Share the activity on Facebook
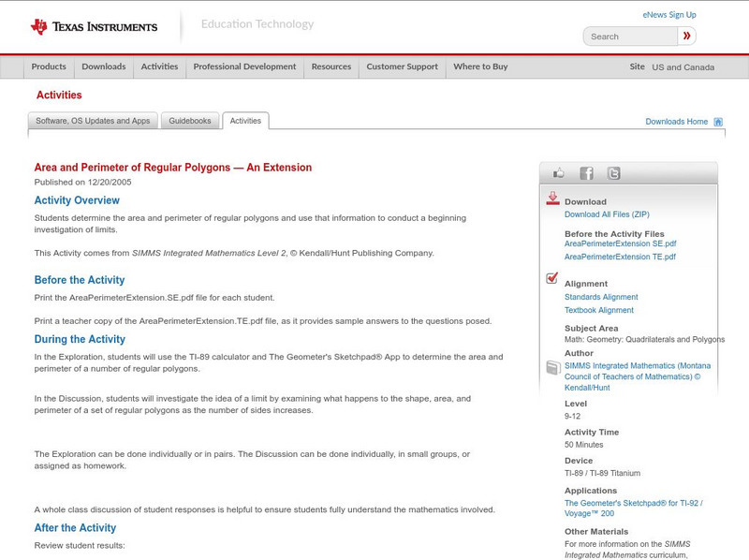The width and height of the screenshot is (749, 560). (587, 173)
